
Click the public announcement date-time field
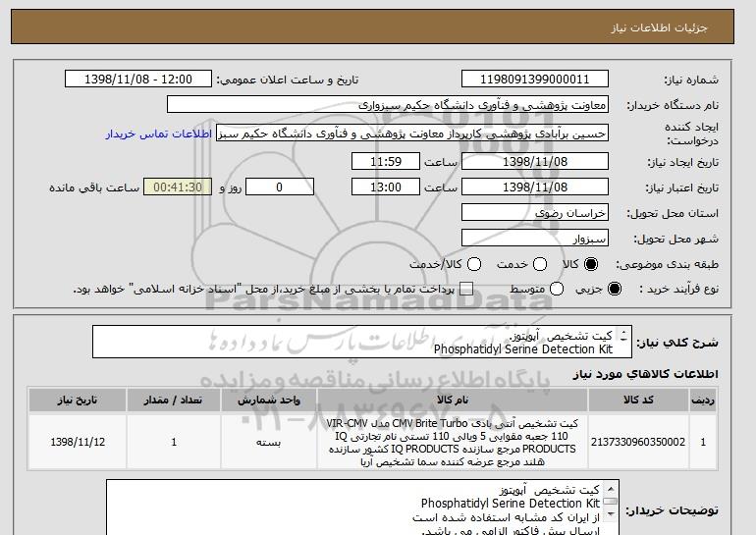[138, 80]
